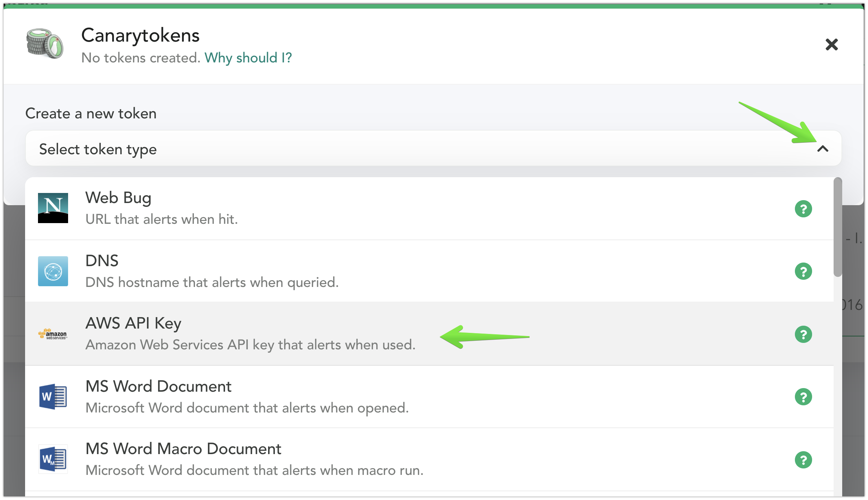Screen dimensions: 868x500
Task: Click the token list scrollbar thumb
Action: point(838,227)
